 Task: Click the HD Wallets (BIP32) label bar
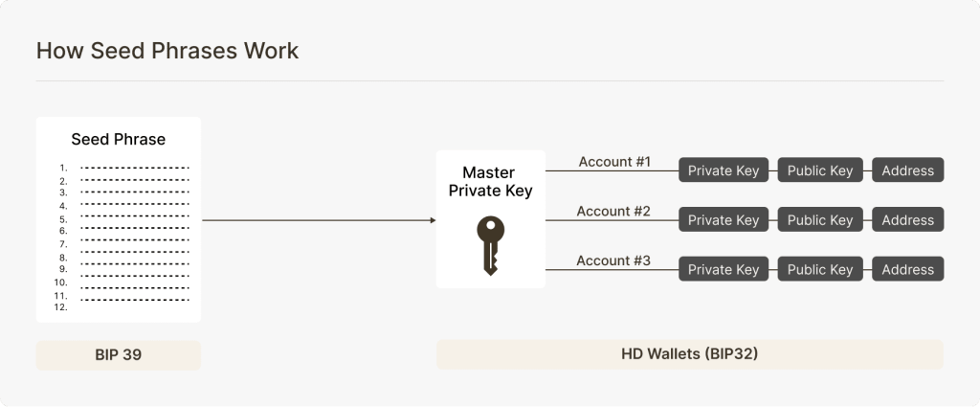tap(689, 355)
